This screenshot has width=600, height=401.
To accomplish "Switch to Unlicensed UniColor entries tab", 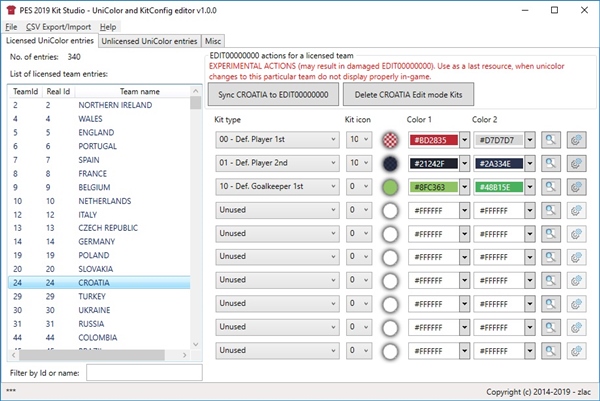I will [149, 41].
